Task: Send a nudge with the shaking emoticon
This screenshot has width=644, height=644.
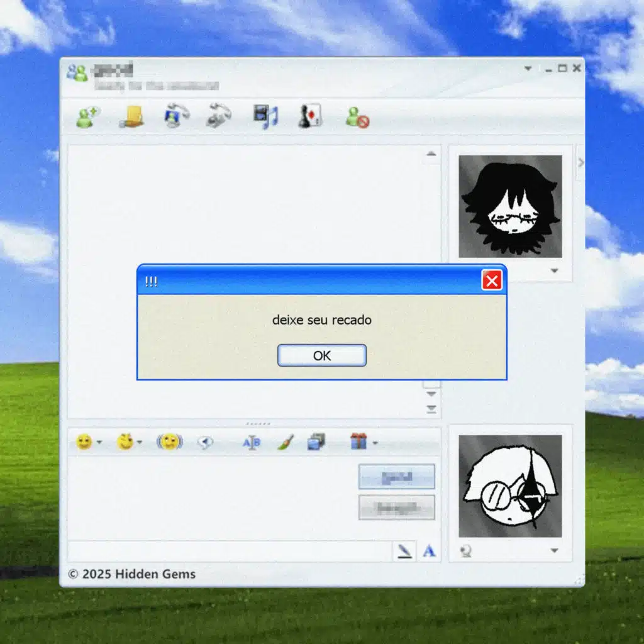Action: (169, 443)
